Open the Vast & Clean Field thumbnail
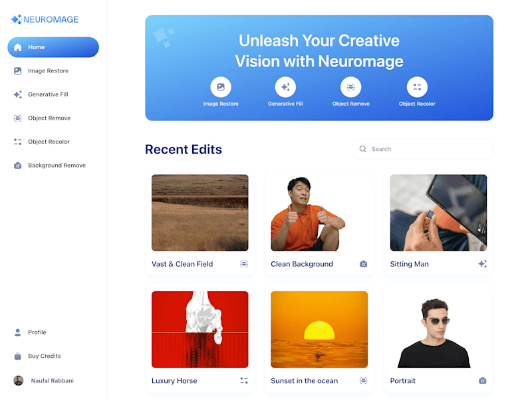The height and width of the screenshot is (399, 532). coord(200,213)
